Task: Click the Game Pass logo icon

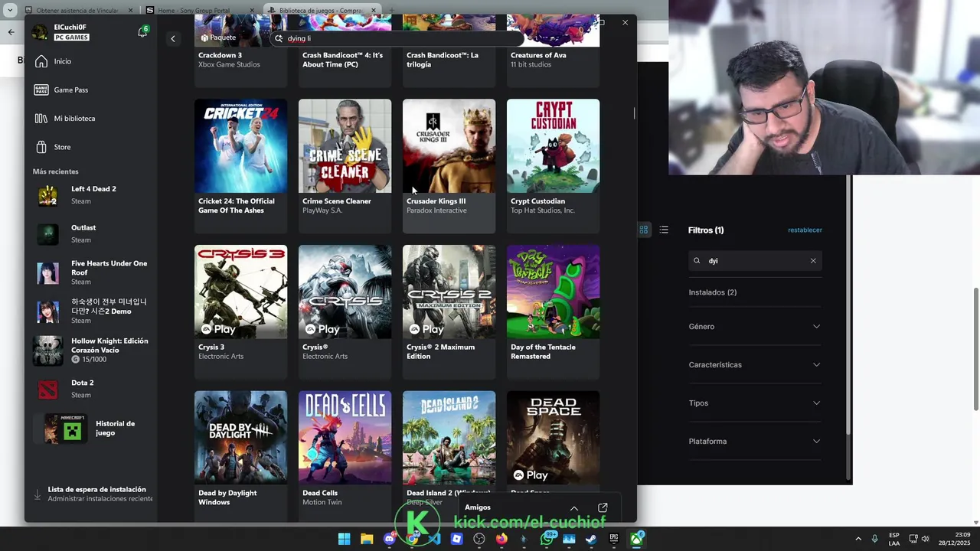Action: point(41,90)
